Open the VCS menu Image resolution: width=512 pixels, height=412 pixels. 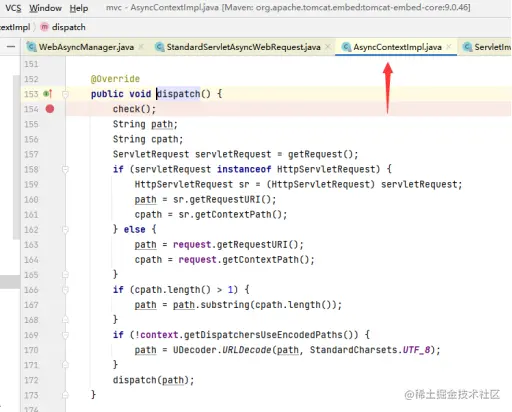13,8
